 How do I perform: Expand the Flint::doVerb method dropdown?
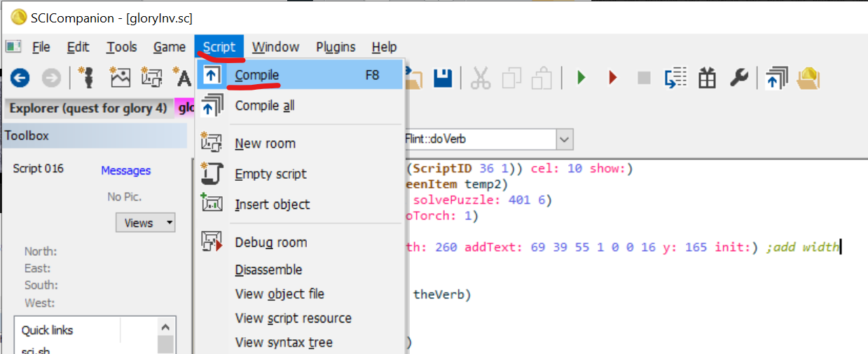click(565, 139)
